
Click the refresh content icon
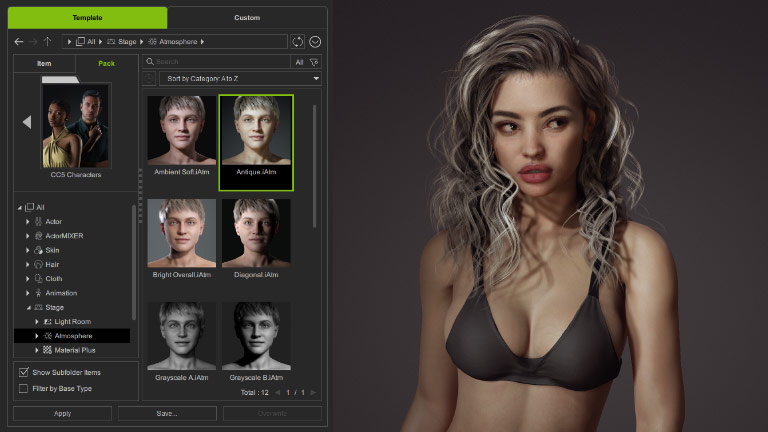298,42
